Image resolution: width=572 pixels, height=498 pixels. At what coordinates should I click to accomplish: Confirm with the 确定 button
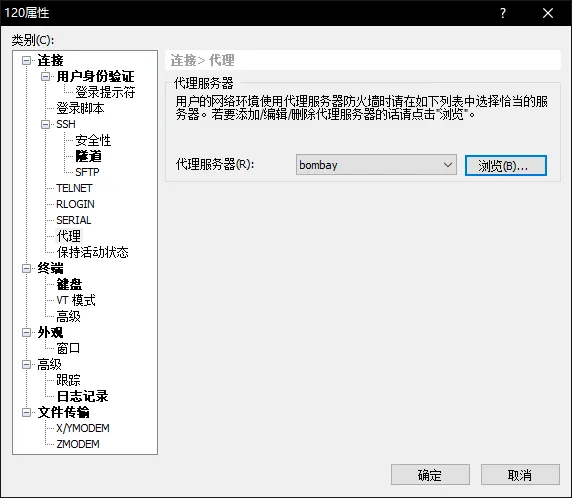[430, 475]
